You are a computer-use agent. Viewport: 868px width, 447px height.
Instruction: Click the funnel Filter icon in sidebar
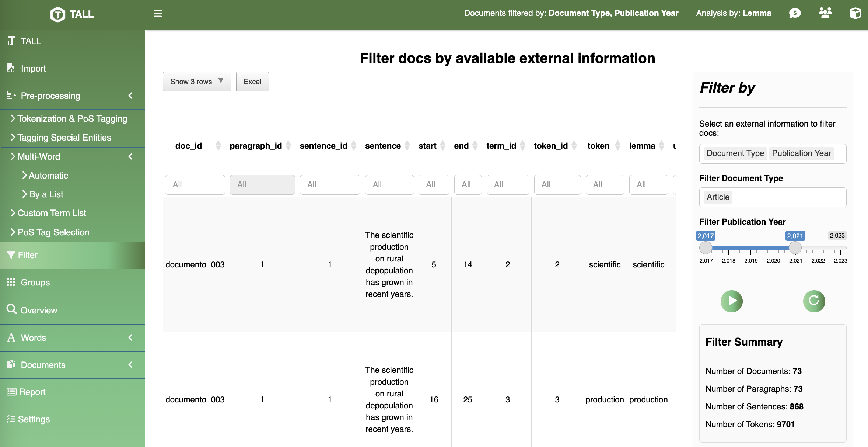tap(11, 255)
